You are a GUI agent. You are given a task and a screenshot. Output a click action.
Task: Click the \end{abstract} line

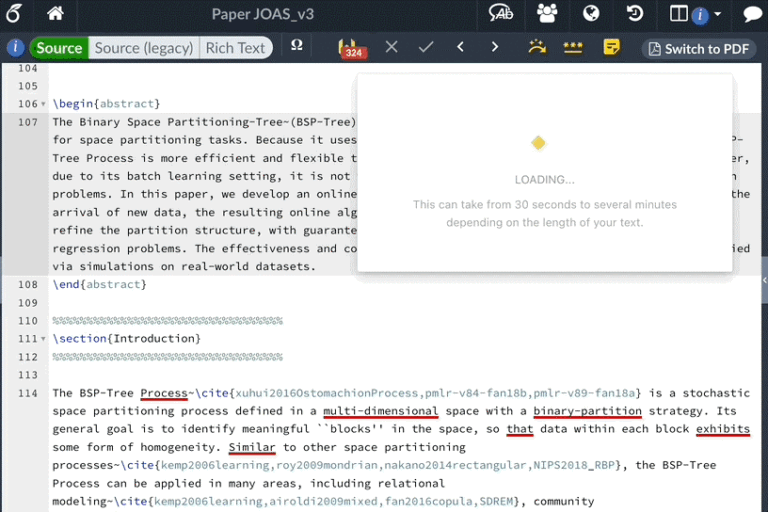click(x=99, y=285)
